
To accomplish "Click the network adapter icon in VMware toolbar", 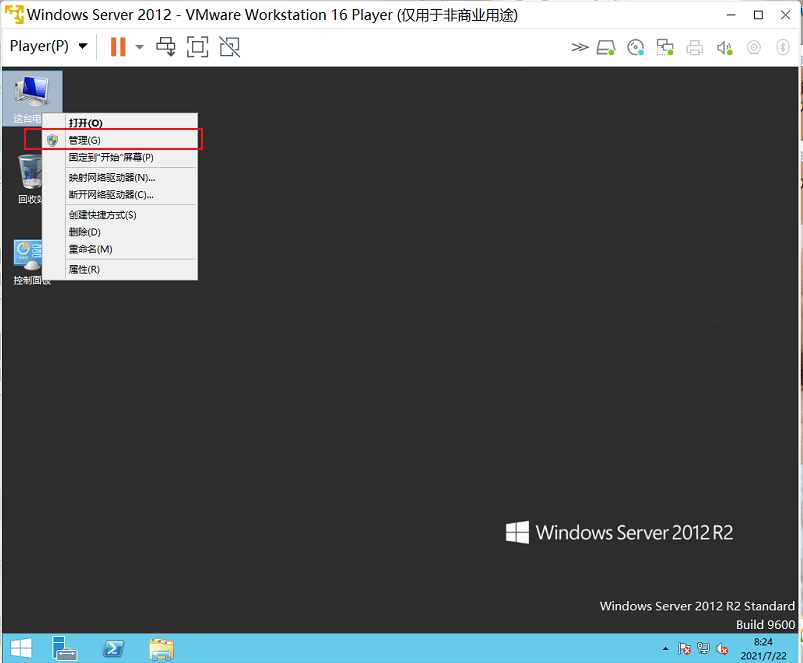I will [665, 46].
